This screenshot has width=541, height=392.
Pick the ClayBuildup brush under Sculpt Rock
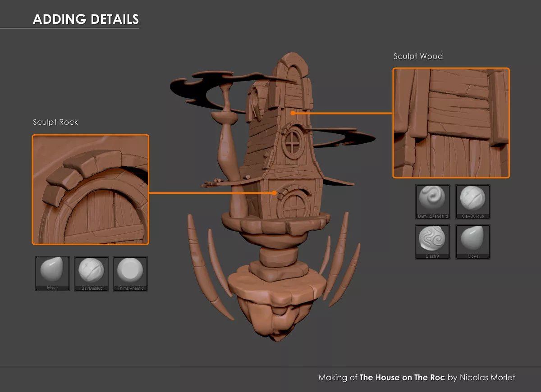(92, 273)
